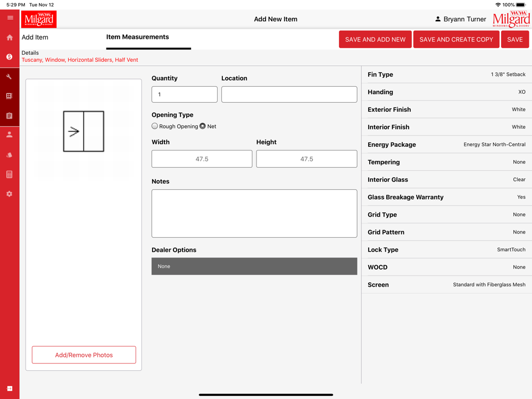Viewport: 532px width, 399px height.
Task: Open the person contacts icon in sidebar
Action: coord(10,135)
